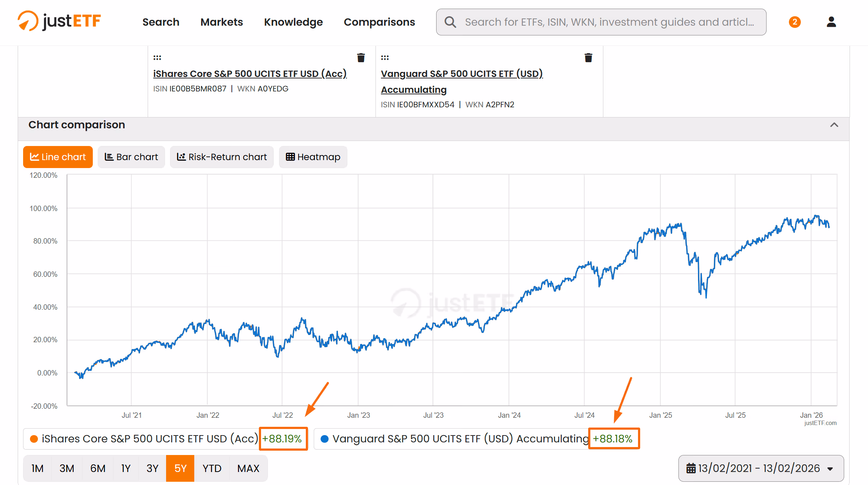Grab the iShares column drag handle
868x485 pixels.
coord(157,58)
